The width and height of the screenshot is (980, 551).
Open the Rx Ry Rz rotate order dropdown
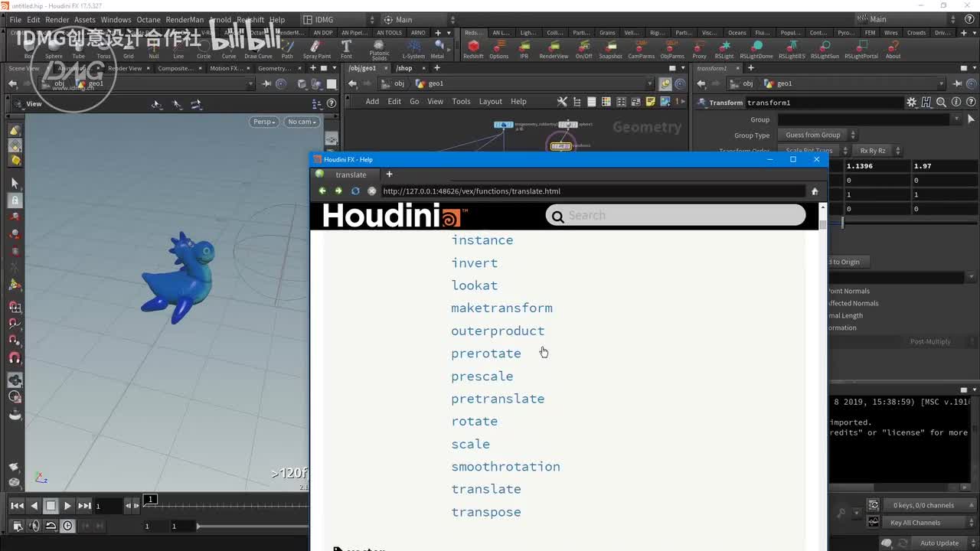[879, 151]
